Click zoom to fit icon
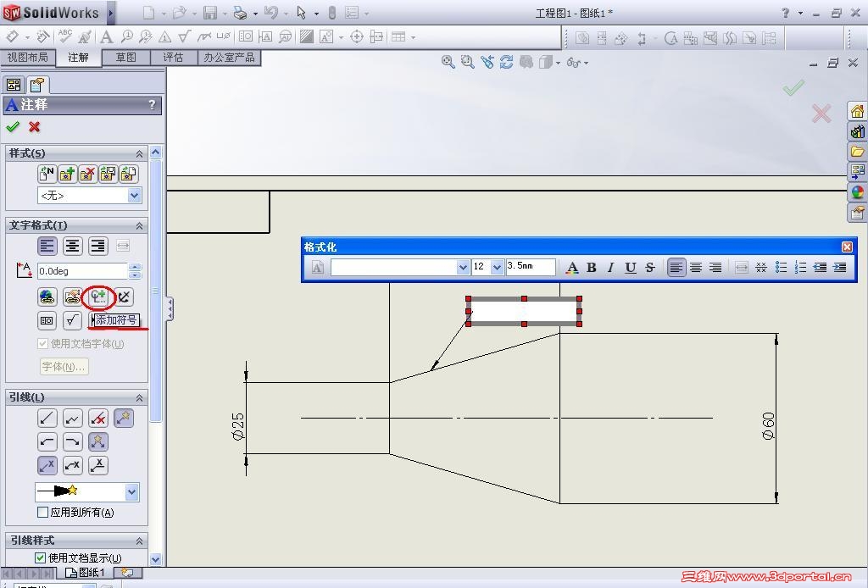This screenshot has height=588, width=868. tap(448, 62)
